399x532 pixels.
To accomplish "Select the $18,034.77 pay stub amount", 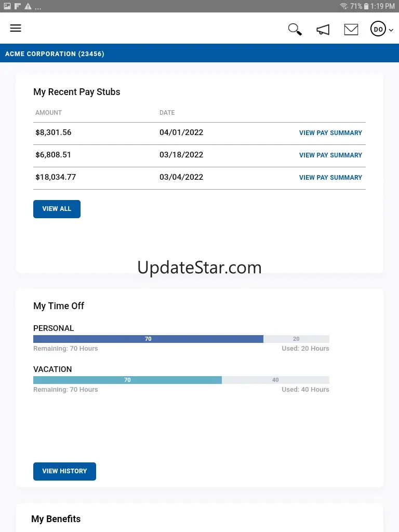I will [56, 177].
